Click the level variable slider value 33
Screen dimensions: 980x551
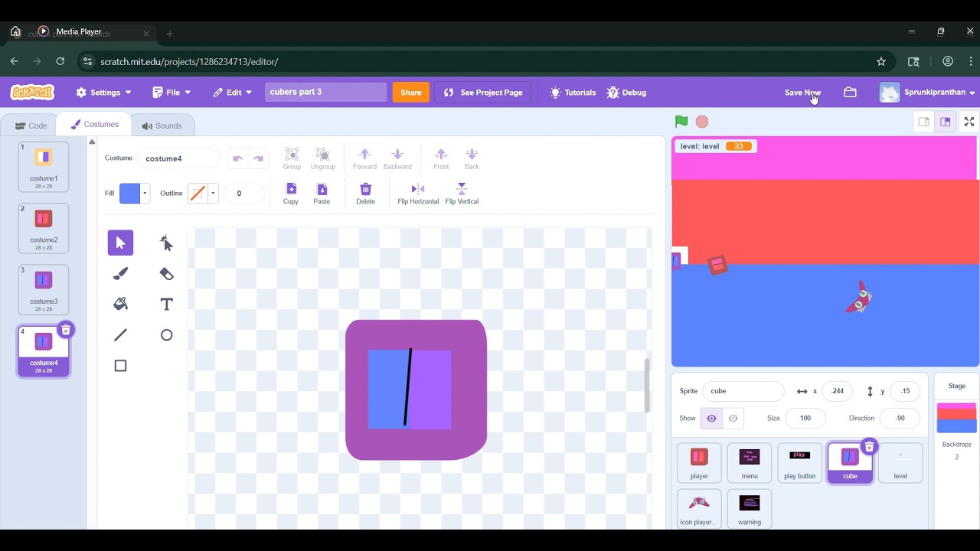click(739, 146)
